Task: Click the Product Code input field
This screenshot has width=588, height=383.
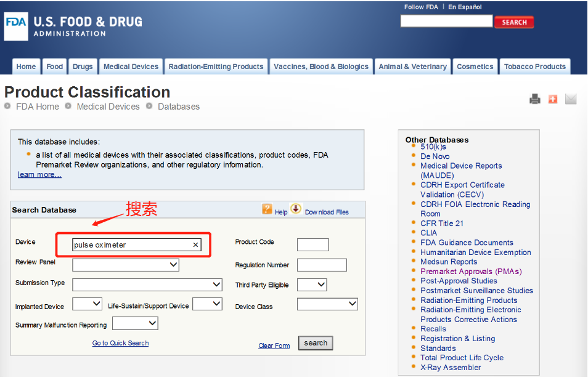Action: (312, 244)
